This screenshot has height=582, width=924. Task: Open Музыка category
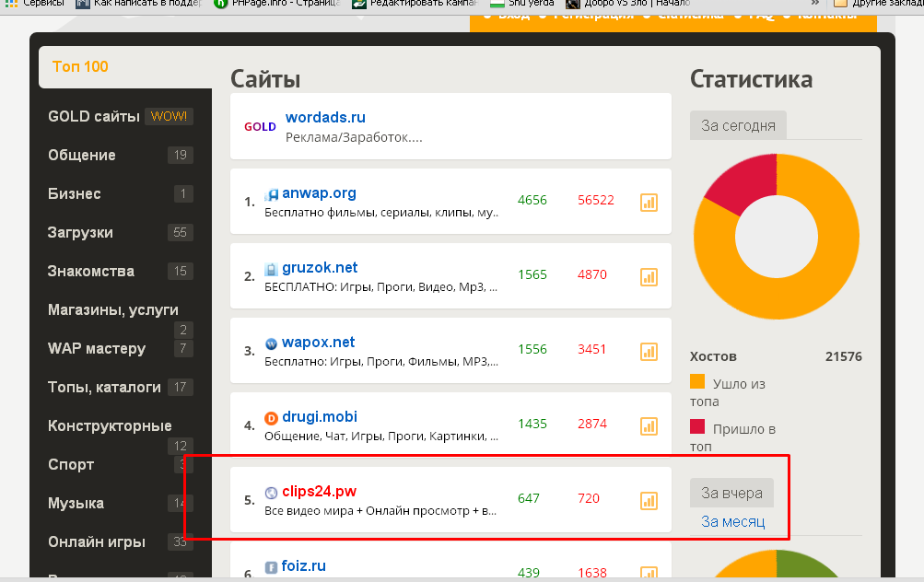76,503
